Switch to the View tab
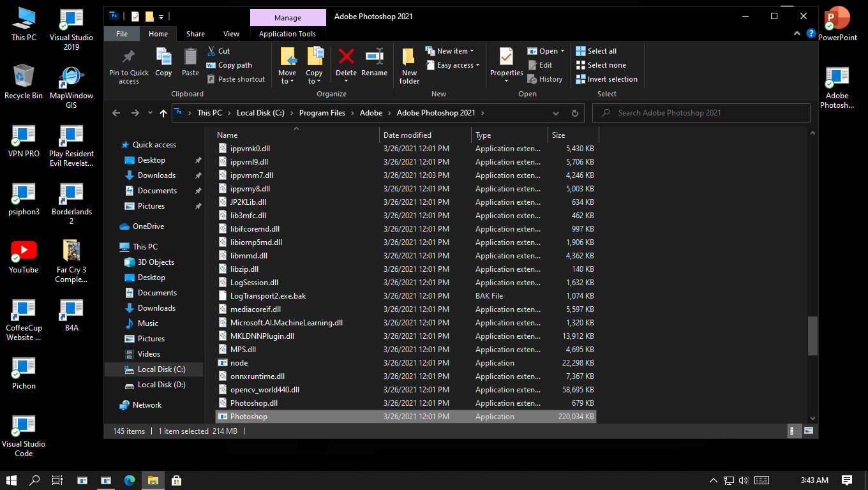 coord(232,34)
